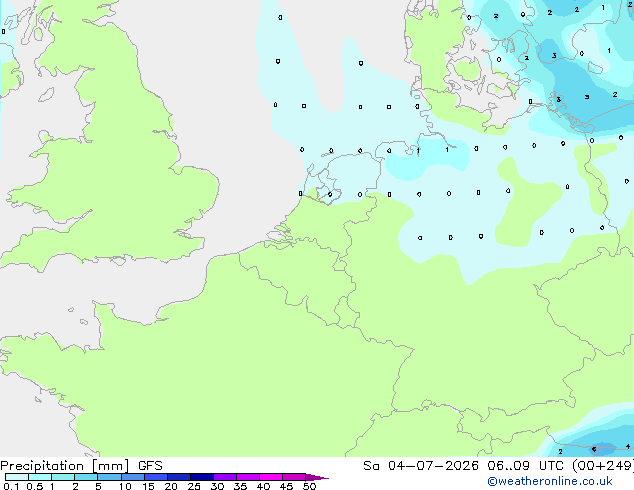
Task: Click the 5–10 mm legend color swatch
Action: click(109, 477)
